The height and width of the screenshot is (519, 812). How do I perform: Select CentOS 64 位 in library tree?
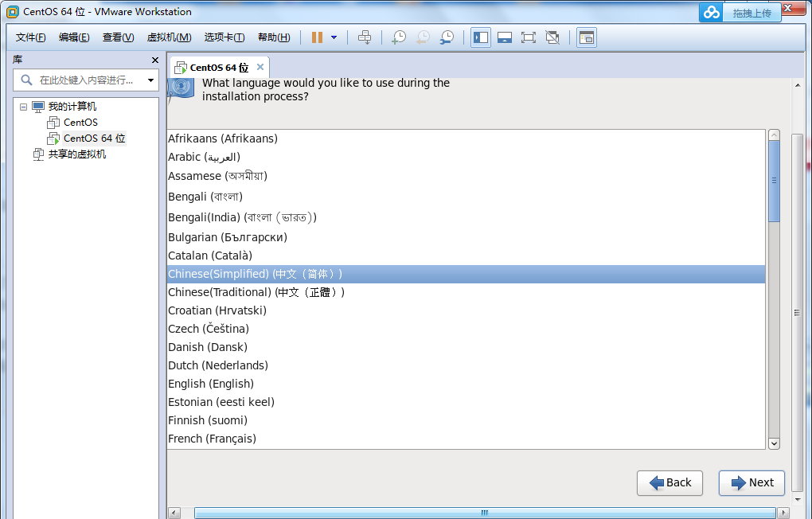(94, 139)
